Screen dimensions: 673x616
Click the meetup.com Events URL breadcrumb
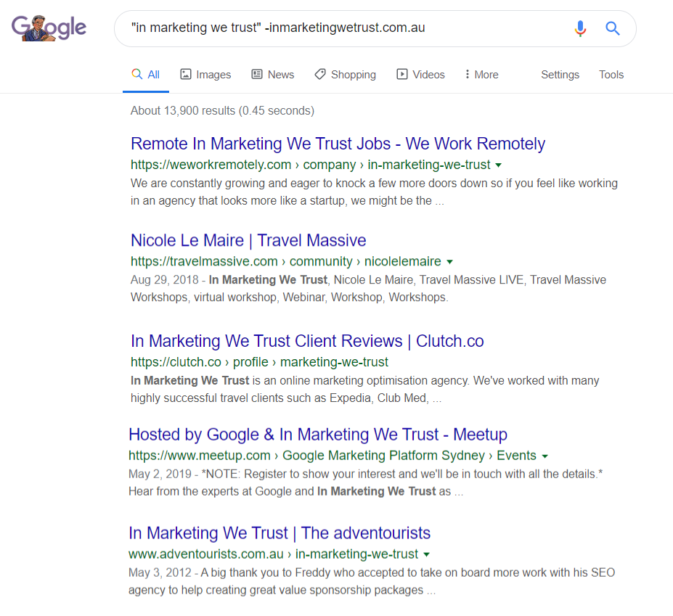coord(333,456)
